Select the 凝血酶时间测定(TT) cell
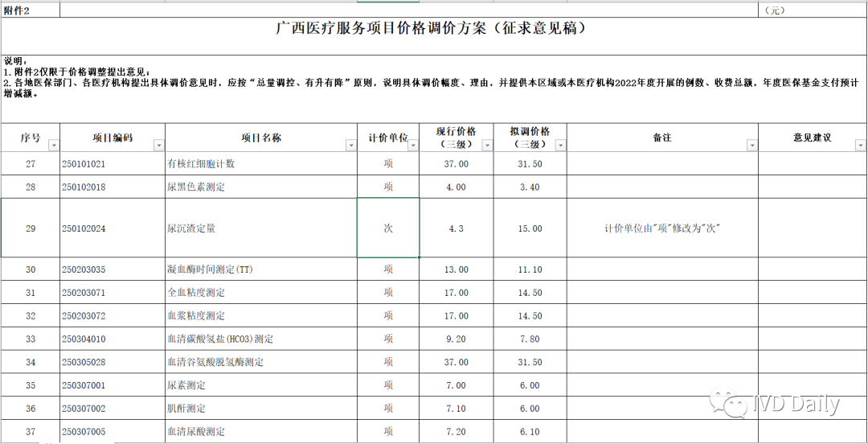This screenshot has width=868, height=444. [260, 269]
